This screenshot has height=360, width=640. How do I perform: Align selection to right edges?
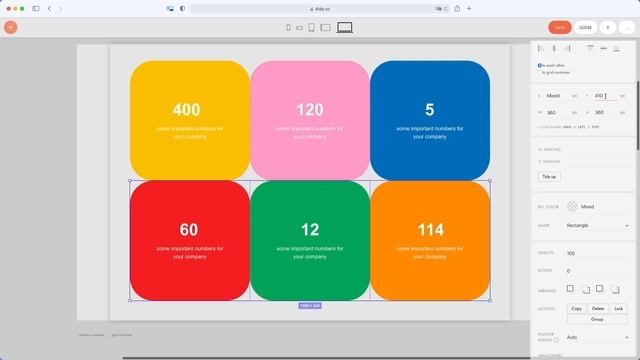[567, 49]
